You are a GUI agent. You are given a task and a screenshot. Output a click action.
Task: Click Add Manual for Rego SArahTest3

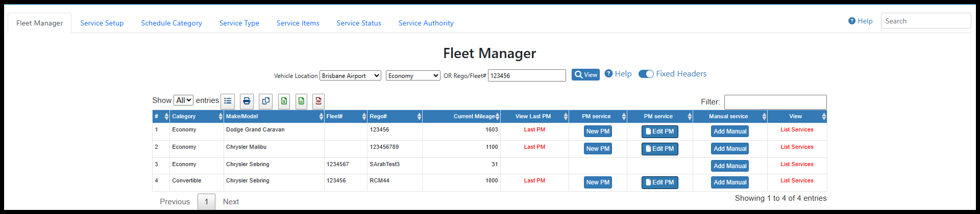[730, 166]
